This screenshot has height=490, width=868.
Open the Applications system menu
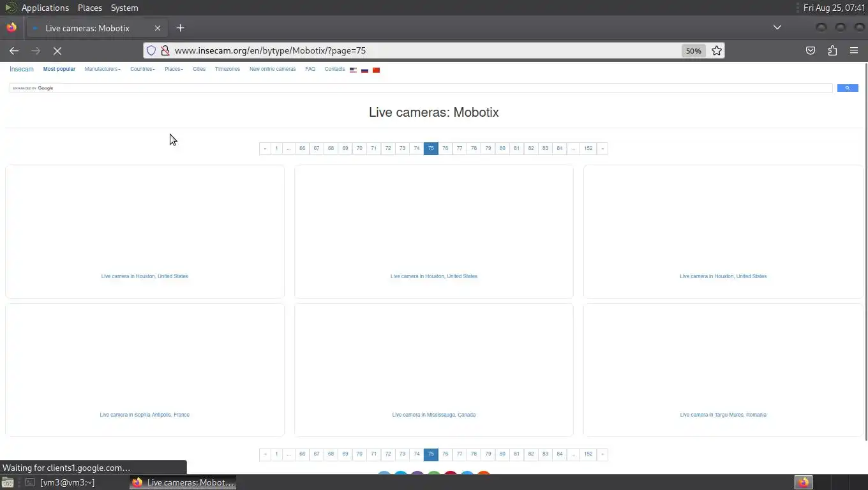click(x=45, y=8)
